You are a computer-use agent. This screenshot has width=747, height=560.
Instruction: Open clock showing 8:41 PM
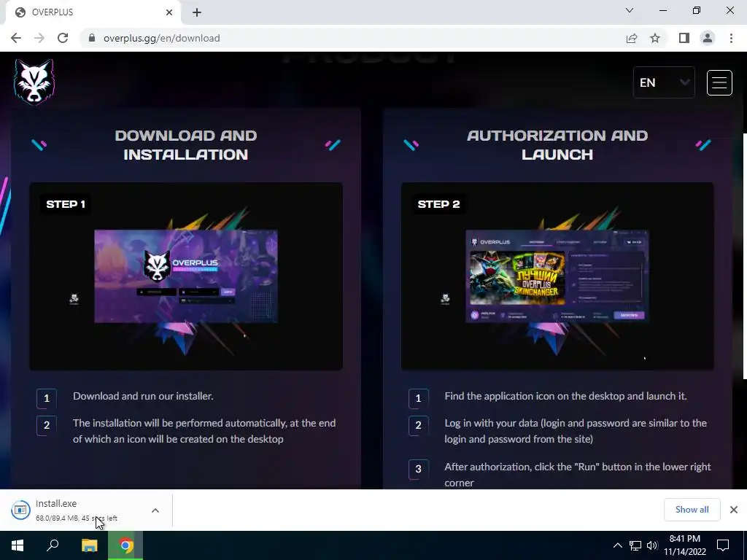tap(685, 545)
